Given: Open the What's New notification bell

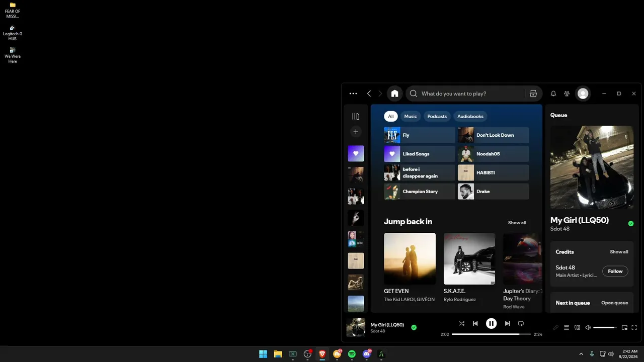Looking at the screenshot, I should (x=553, y=94).
